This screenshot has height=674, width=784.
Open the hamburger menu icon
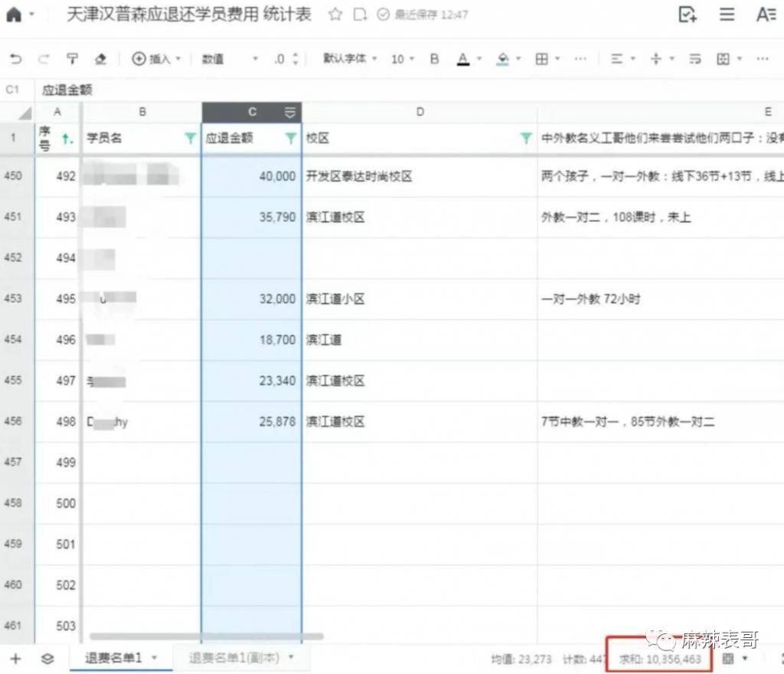coord(727,14)
